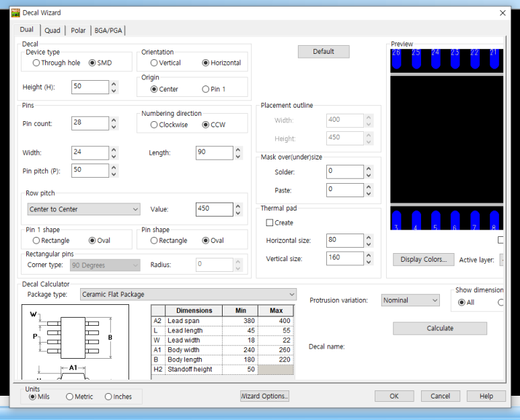Open the Package type dropdown
The image size is (520, 420).
coord(188,295)
